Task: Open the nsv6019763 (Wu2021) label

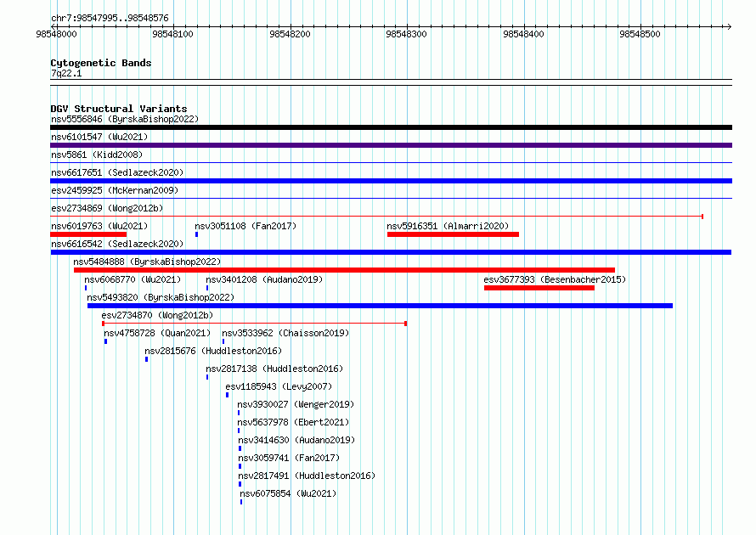Action: [99, 226]
